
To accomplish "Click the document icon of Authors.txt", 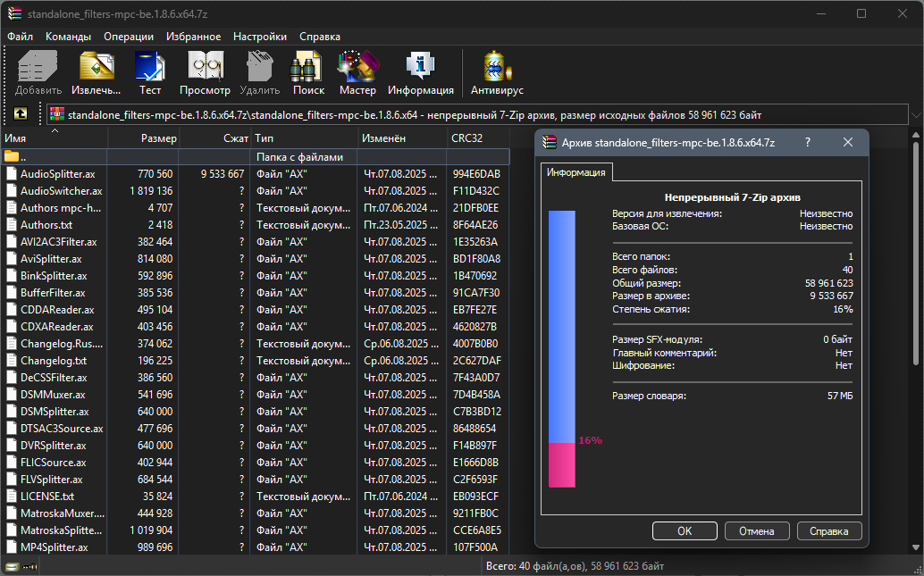I will pyautogui.click(x=12, y=224).
